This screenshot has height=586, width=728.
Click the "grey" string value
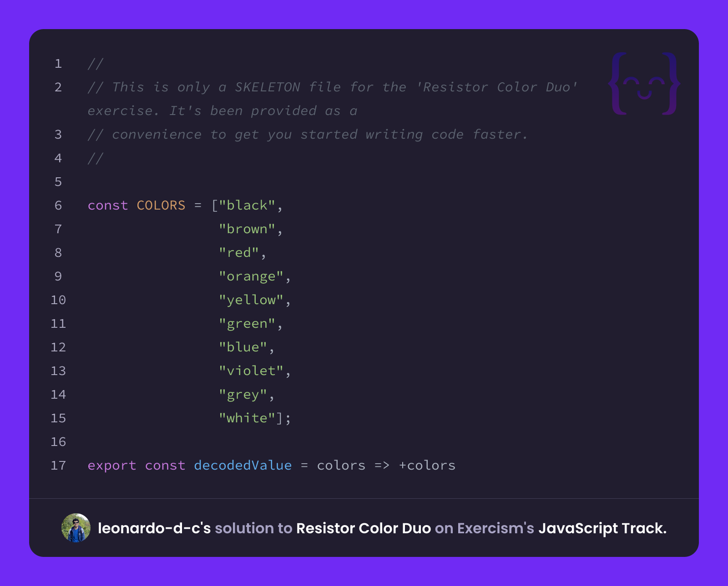pyautogui.click(x=243, y=395)
